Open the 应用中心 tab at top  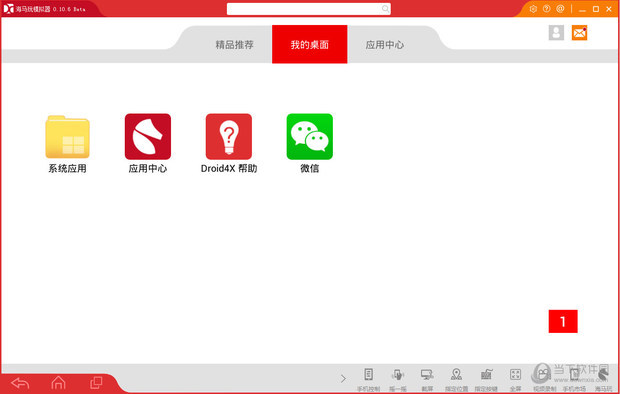click(384, 45)
